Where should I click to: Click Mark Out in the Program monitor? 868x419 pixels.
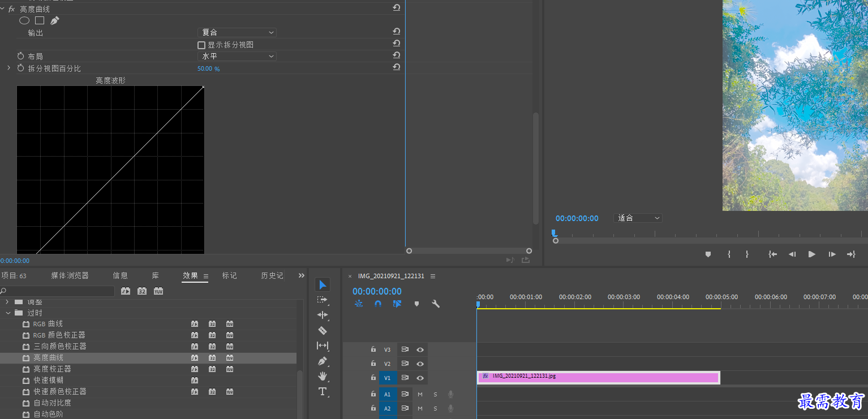(747, 254)
